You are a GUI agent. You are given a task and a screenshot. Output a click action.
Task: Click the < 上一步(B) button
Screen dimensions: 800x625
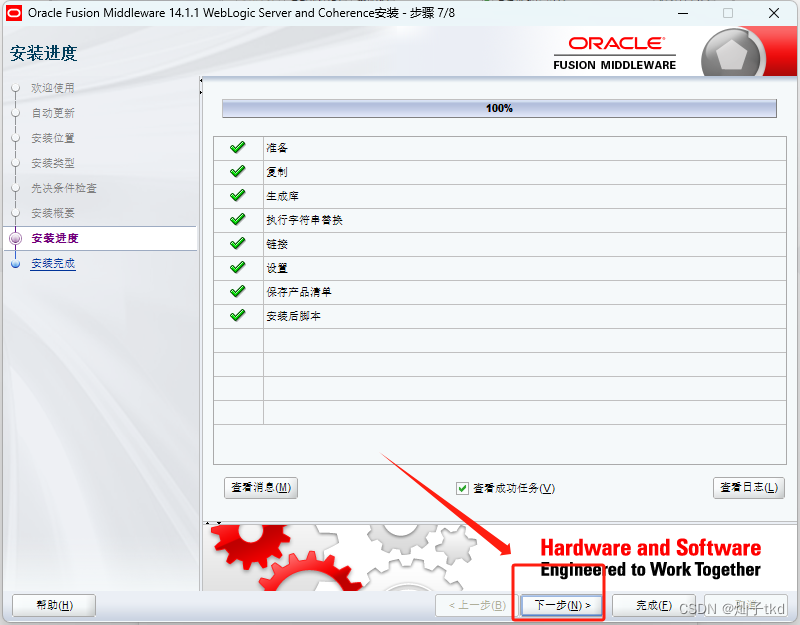coord(477,605)
